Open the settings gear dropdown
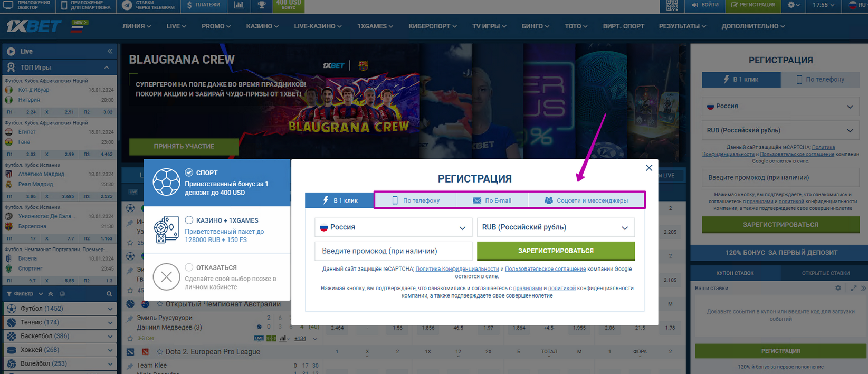This screenshot has width=868, height=374. click(794, 5)
